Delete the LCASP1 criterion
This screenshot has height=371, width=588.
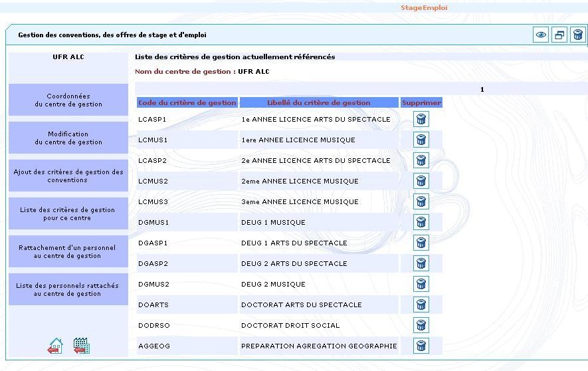421,119
